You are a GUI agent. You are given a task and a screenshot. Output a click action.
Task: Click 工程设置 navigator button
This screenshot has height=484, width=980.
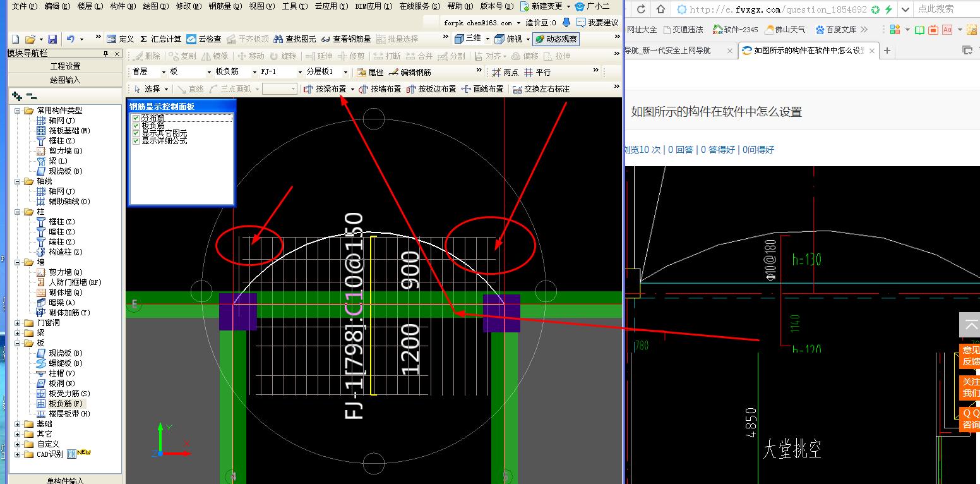click(x=65, y=66)
